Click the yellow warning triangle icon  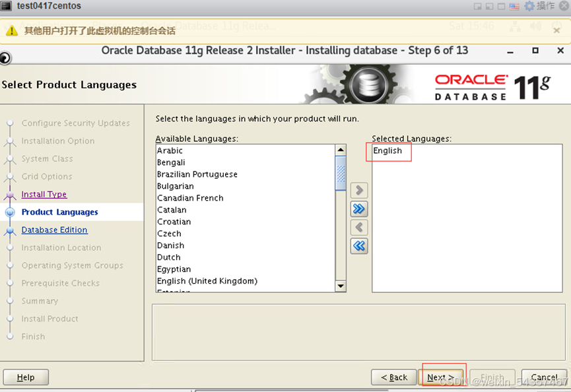pyautogui.click(x=12, y=31)
